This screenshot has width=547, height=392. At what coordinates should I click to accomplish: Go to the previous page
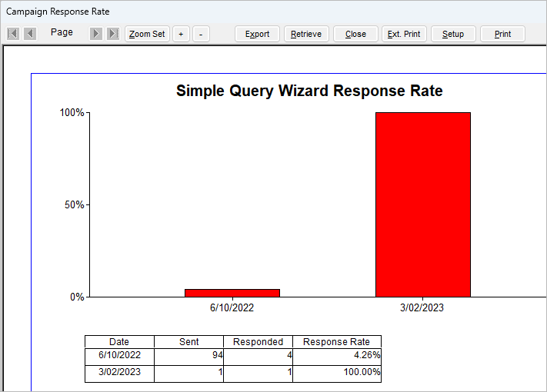coord(30,34)
